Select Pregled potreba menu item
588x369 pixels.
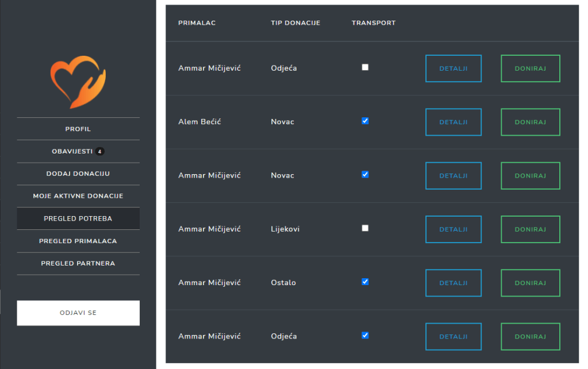click(x=78, y=218)
